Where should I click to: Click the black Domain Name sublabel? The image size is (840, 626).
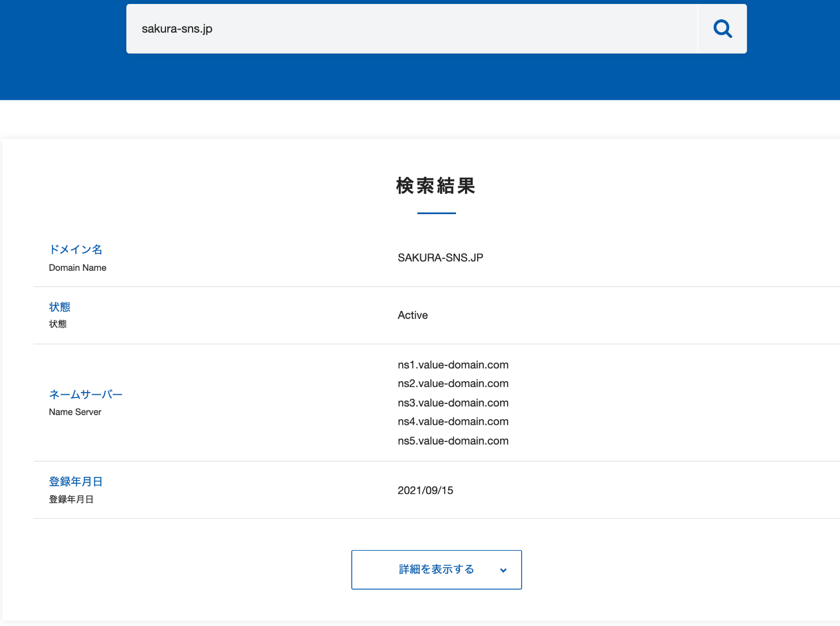tap(78, 267)
